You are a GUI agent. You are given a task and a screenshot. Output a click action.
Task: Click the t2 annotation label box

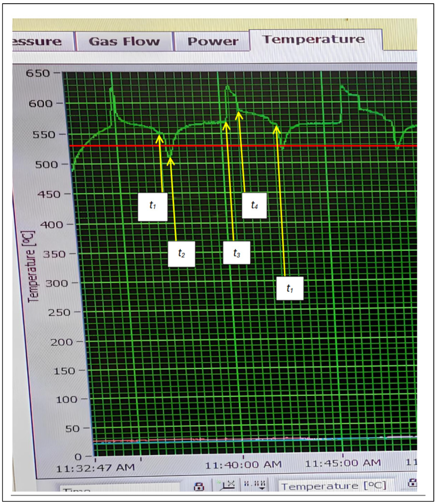[181, 254]
